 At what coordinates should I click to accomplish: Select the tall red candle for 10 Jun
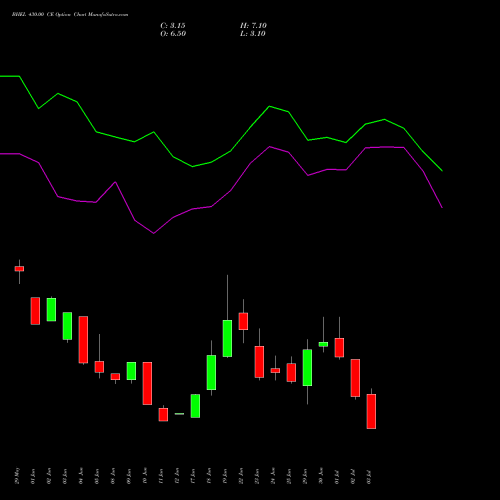coord(147,383)
